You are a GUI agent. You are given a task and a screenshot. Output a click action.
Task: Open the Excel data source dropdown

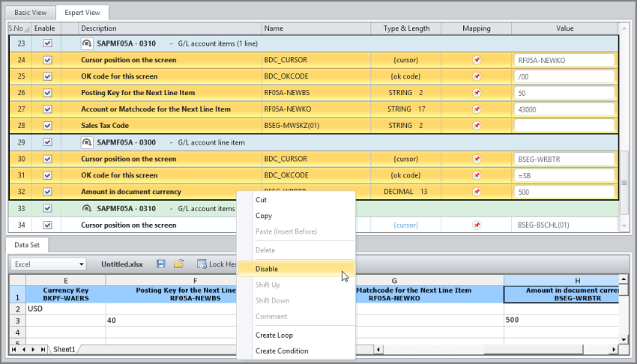click(81, 264)
